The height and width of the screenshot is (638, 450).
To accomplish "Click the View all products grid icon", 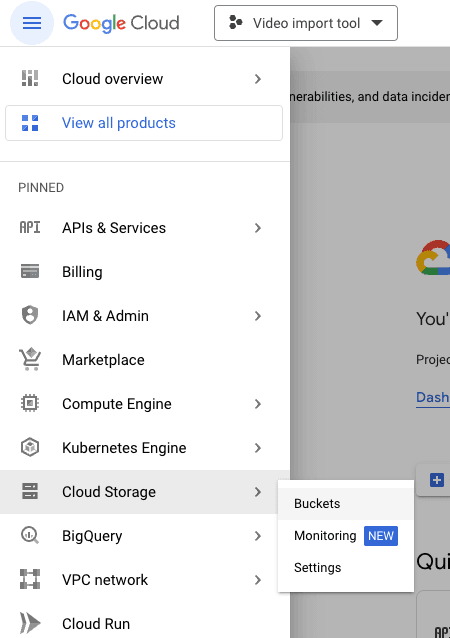I will pos(30,123).
